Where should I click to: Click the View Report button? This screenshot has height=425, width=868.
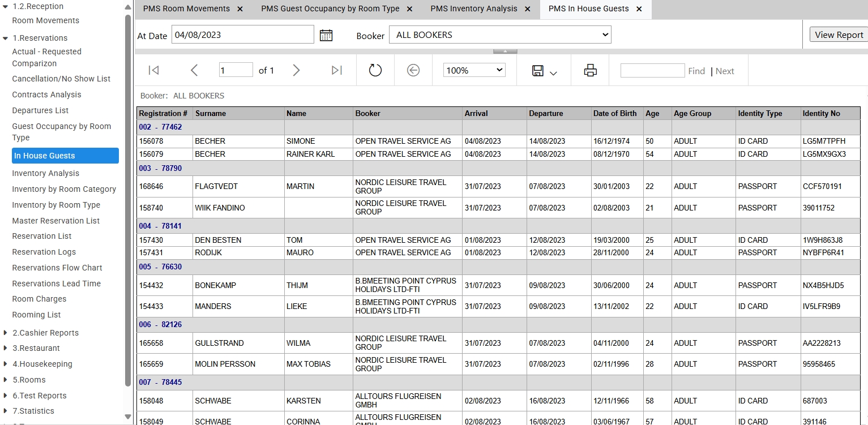pyautogui.click(x=839, y=35)
